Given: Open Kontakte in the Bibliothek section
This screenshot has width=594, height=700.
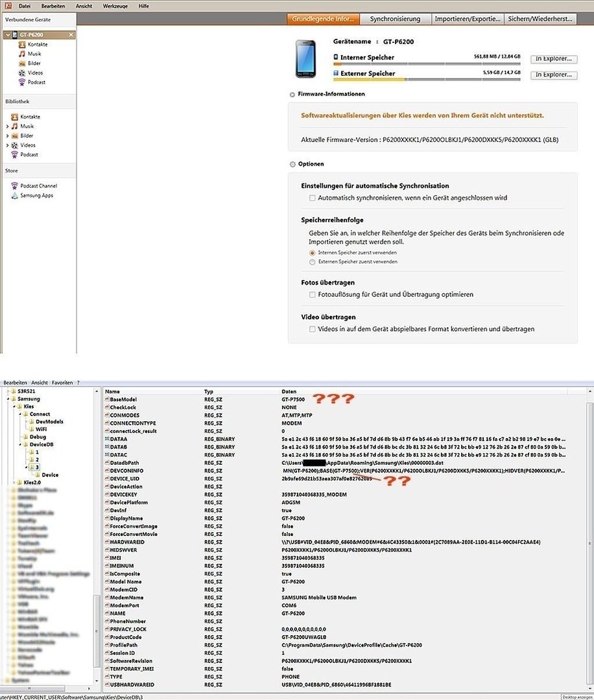Looking at the screenshot, I should point(25,117).
